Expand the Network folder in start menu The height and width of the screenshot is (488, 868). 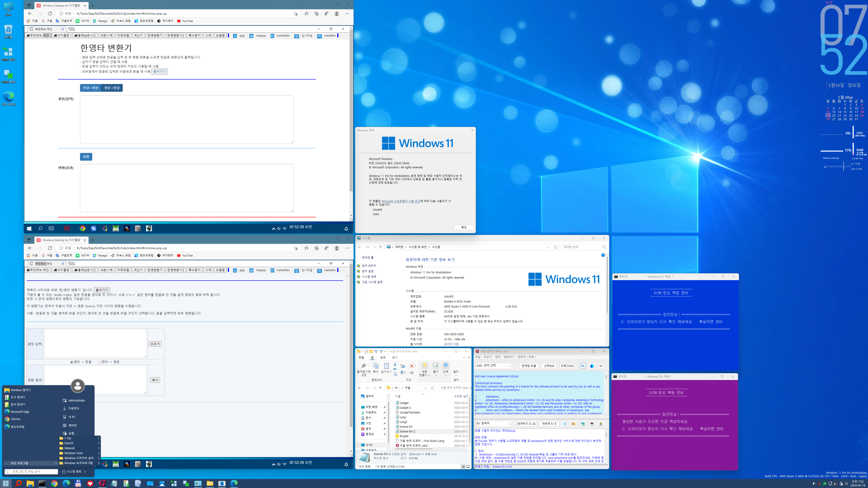80,448
